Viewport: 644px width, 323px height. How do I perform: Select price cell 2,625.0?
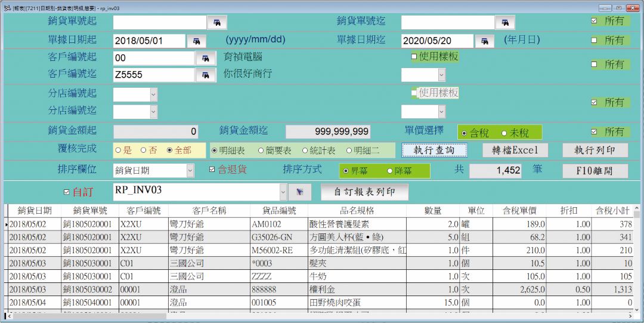point(519,290)
